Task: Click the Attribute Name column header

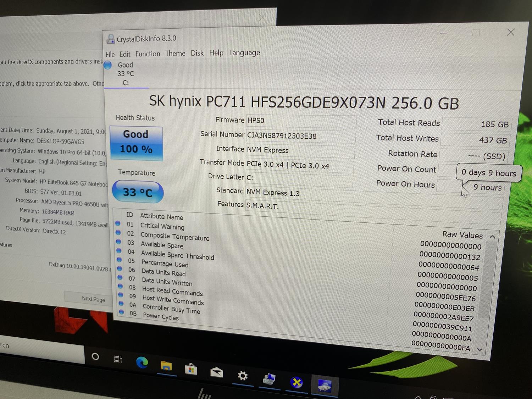Action: [x=162, y=216]
